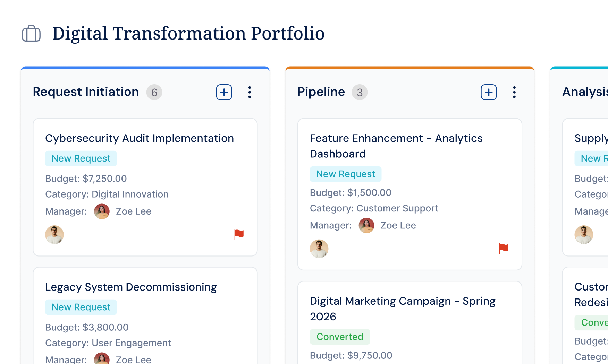Open Pipeline column three-dot menu
The height and width of the screenshot is (364, 608).
(x=514, y=92)
